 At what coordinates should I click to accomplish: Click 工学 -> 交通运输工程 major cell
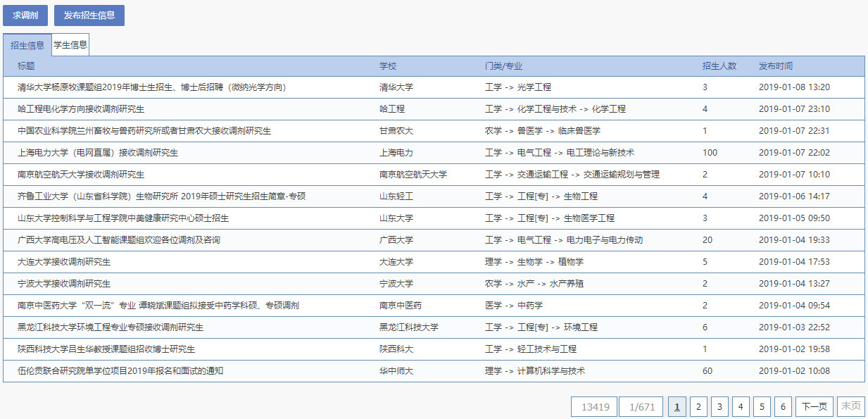pyautogui.click(x=572, y=175)
